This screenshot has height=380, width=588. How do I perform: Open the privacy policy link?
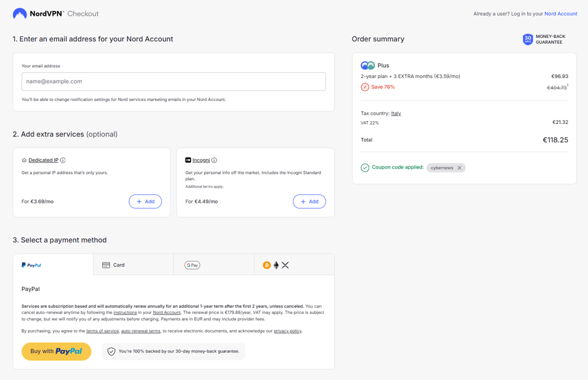(x=288, y=331)
